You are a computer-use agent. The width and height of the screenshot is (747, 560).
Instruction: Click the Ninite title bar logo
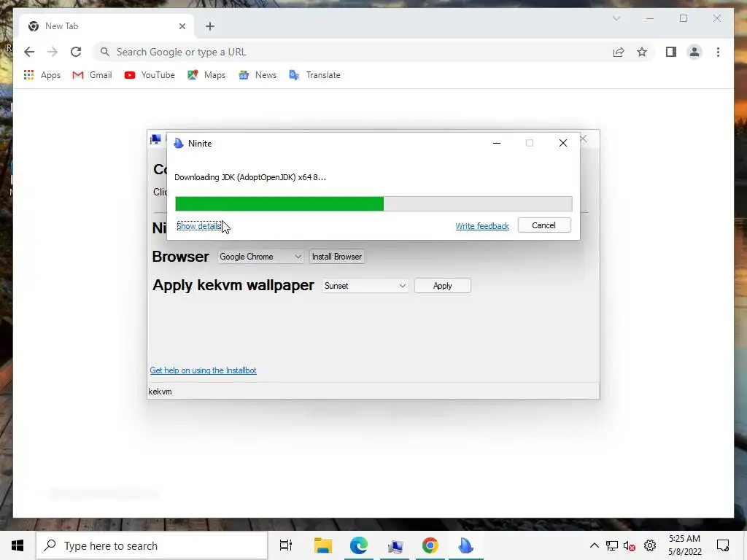tap(179, 144)
